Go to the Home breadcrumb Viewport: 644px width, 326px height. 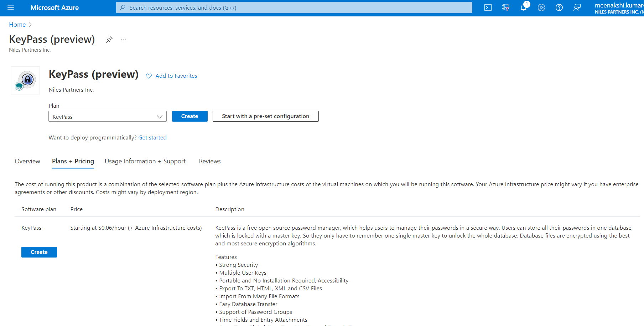pyautogui.click(x=17, y=25)
